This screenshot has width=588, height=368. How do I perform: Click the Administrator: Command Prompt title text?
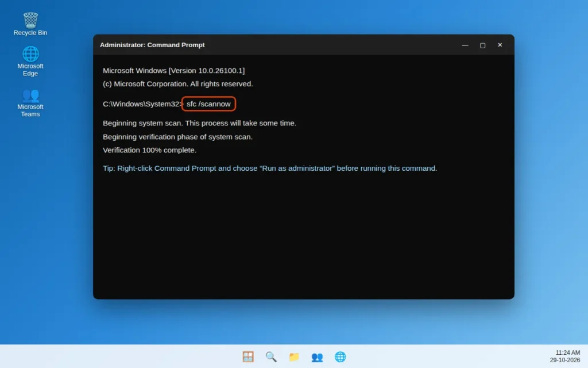(x=152, y=45)
